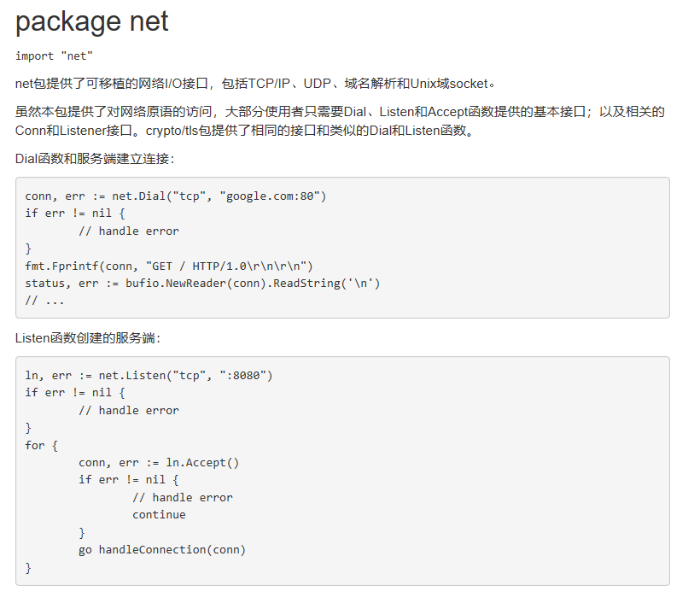Click the first "if err != nil {" line

point(75,214)
